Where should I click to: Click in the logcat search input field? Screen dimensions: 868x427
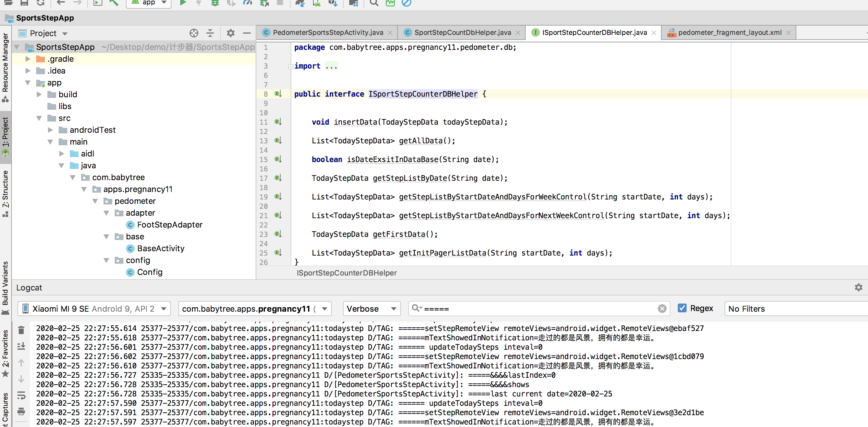click(x=539, y=309)
